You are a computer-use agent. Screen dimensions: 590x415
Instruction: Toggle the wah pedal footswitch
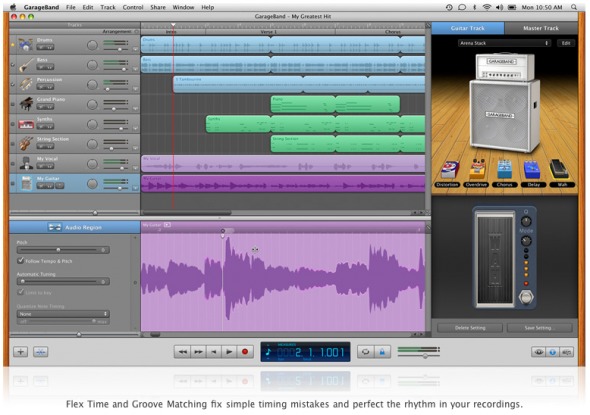526,297
